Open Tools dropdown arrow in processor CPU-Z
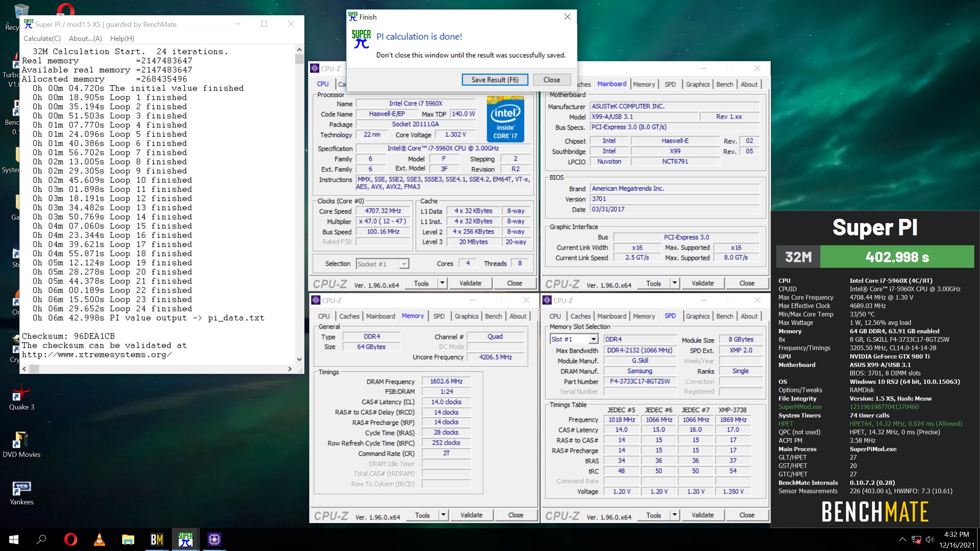Viewport: 980px width, 551px height. 442,283
